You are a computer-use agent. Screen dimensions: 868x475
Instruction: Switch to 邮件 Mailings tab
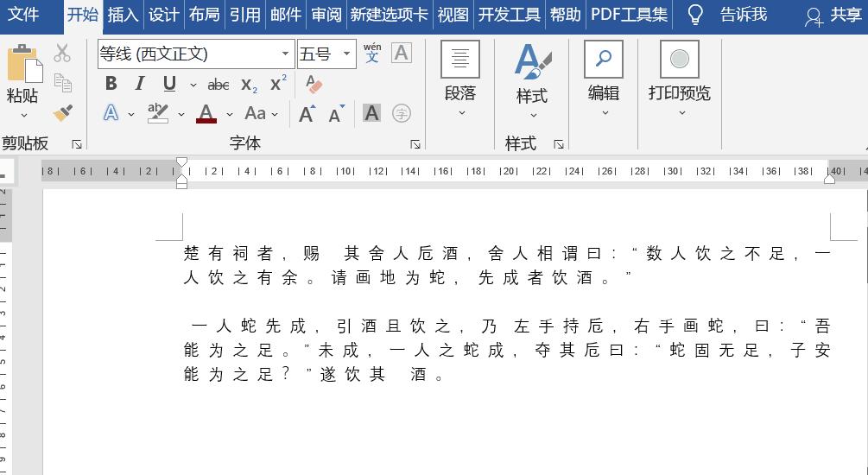[x=286, y=15]
